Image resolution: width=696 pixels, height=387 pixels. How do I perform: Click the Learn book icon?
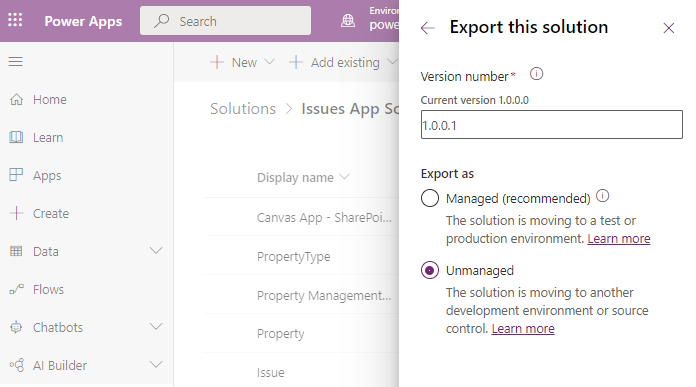(x=16, y=137)
